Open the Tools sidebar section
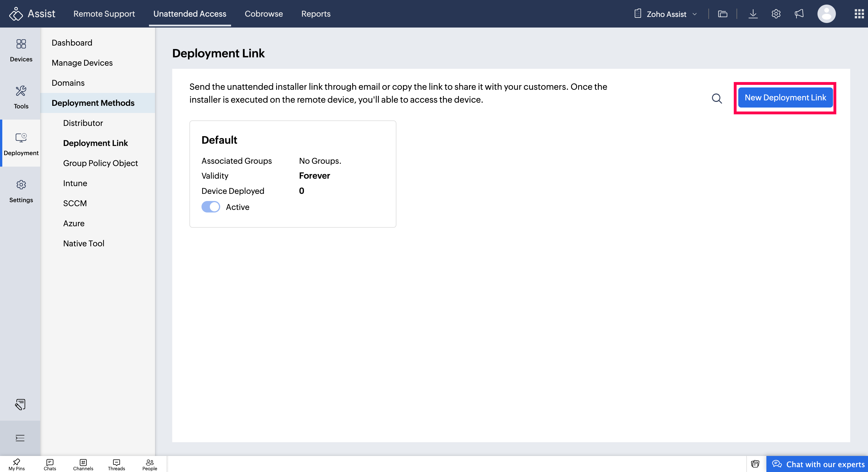Viewport: 868px width, 472px height. click(x=21, y=97)
